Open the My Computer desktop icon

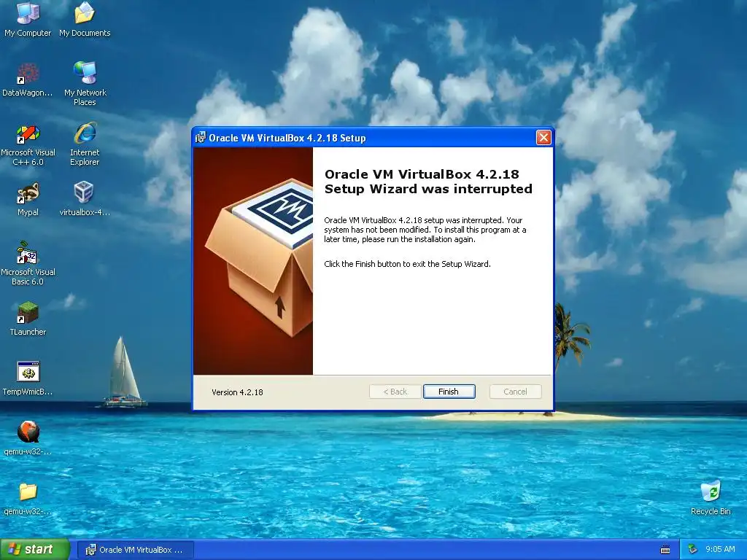coord(28,19)
